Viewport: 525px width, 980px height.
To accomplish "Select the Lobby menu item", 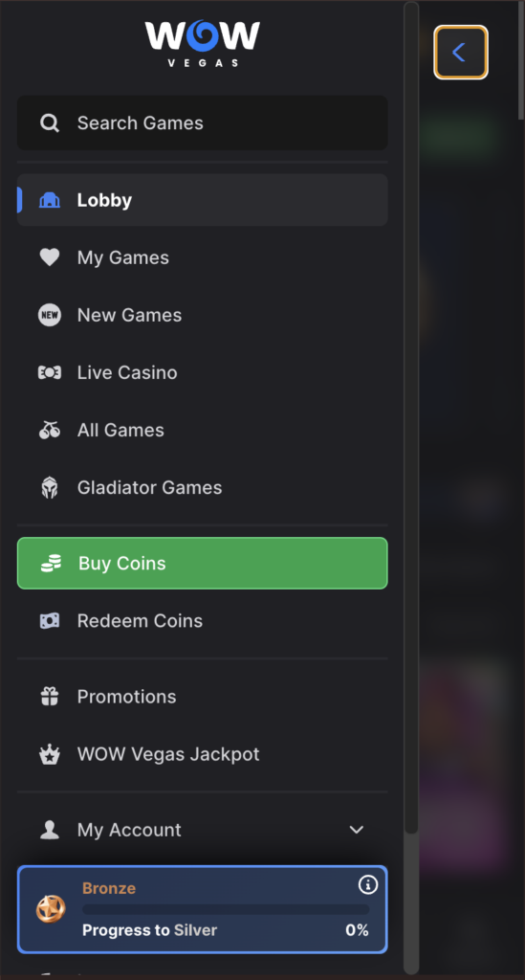I will 203,200.
